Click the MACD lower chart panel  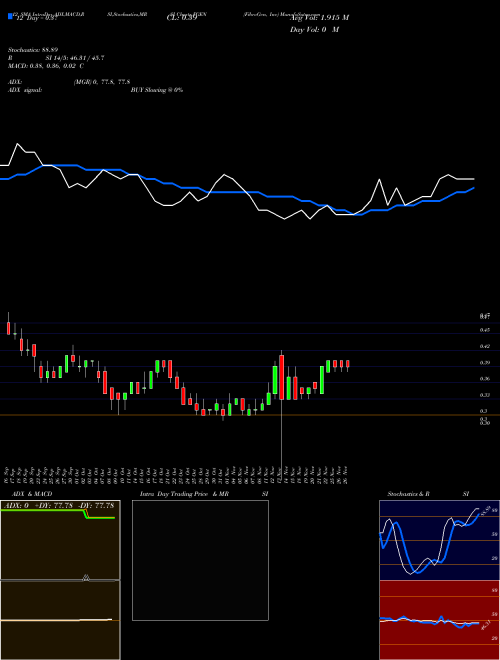point(60,620)
